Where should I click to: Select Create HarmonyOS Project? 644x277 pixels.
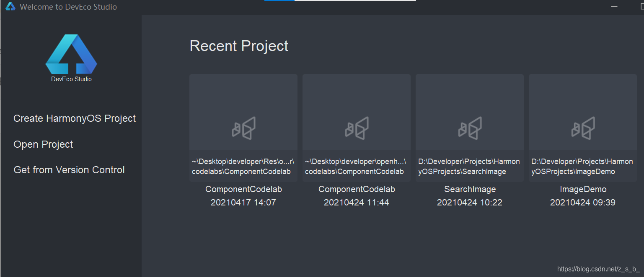75,118
